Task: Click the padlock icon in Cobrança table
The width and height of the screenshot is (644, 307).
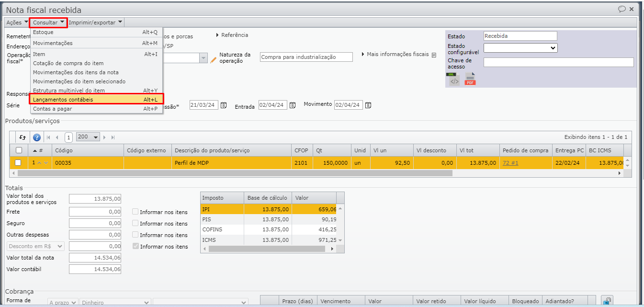Action: point(607,301)
